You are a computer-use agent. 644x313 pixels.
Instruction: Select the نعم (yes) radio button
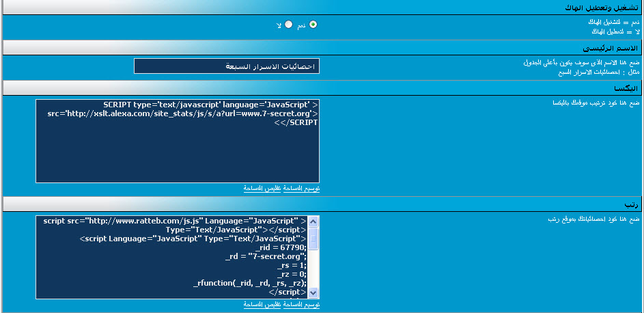coord(313,24)
